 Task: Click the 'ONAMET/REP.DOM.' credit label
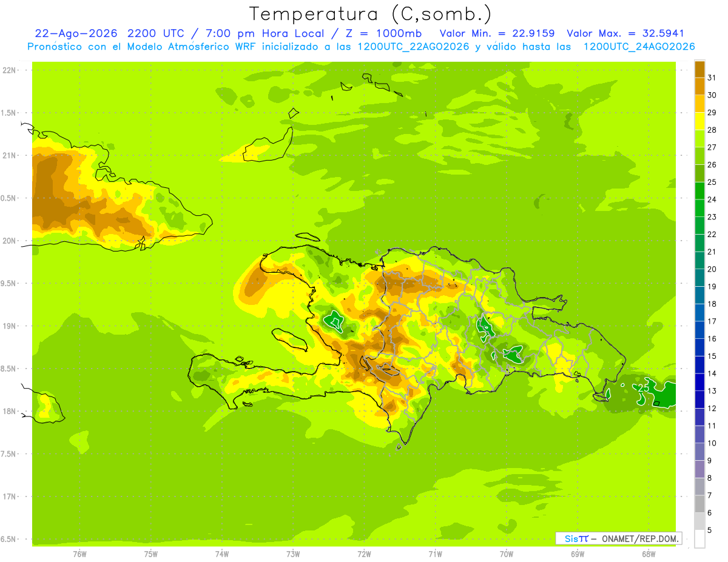pyautogui.click(x=640, y=538)
